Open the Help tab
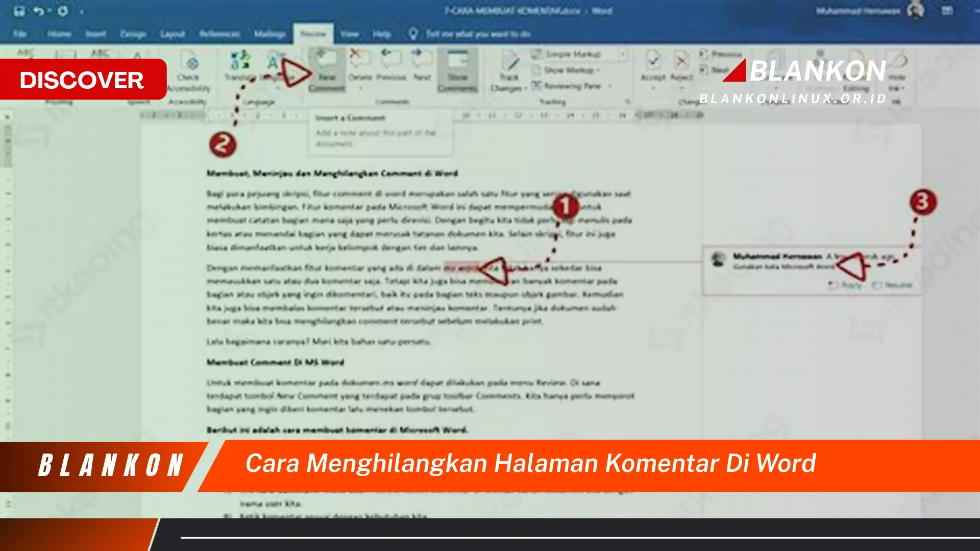Screen dimensions: 980x551 point(382,34)
